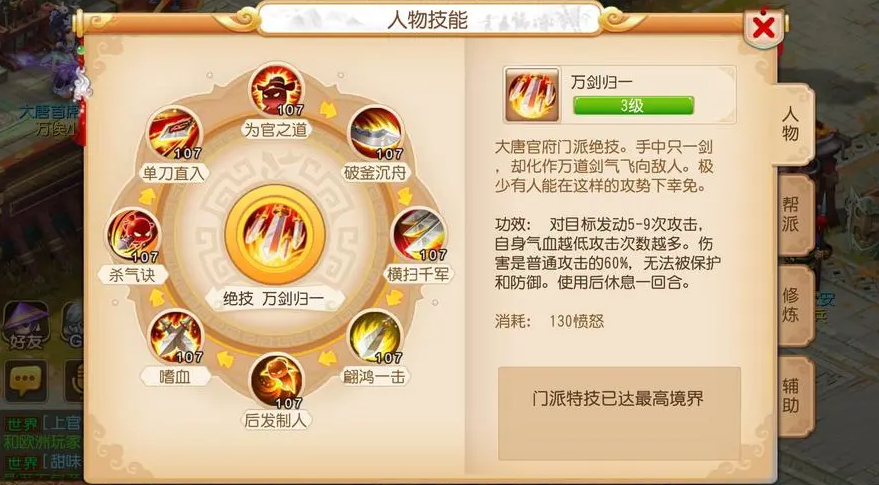Close the 人物技能 panel
The image size is (879, 485).
(764, 26)
